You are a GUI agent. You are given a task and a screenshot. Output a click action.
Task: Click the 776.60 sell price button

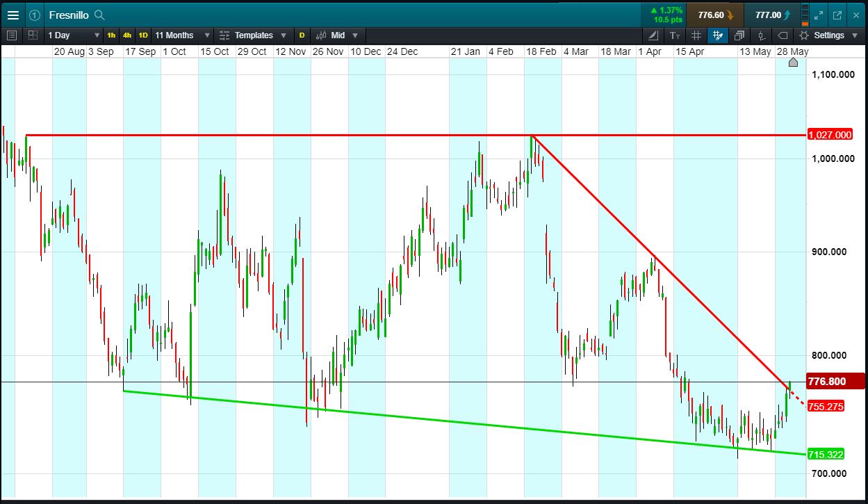[x=716, y=15]
